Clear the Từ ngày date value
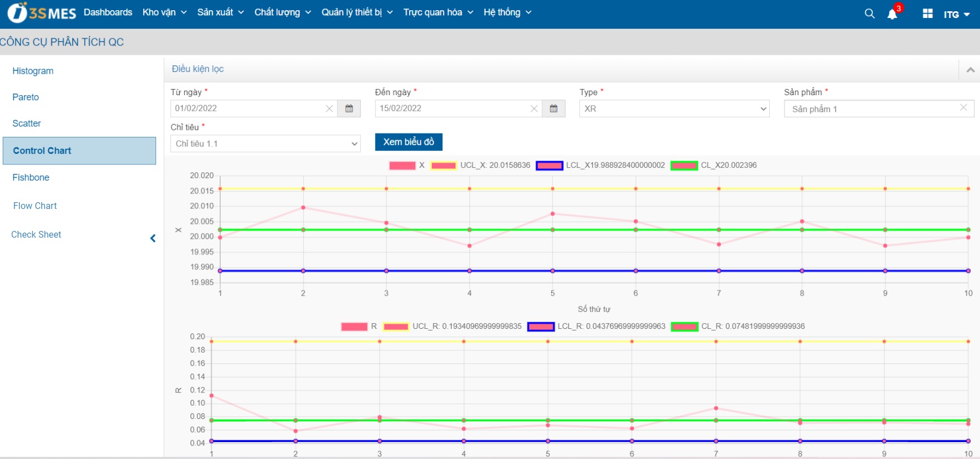The image size is (980, 459). 329,109
